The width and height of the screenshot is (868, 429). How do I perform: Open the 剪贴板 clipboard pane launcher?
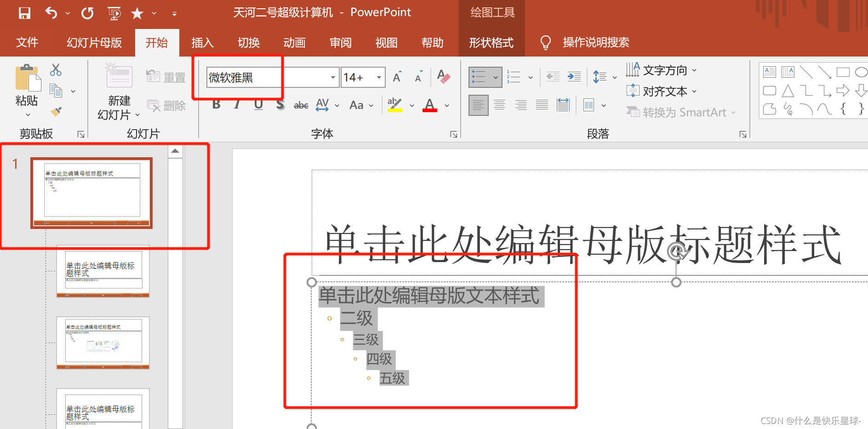pos(81,134)
